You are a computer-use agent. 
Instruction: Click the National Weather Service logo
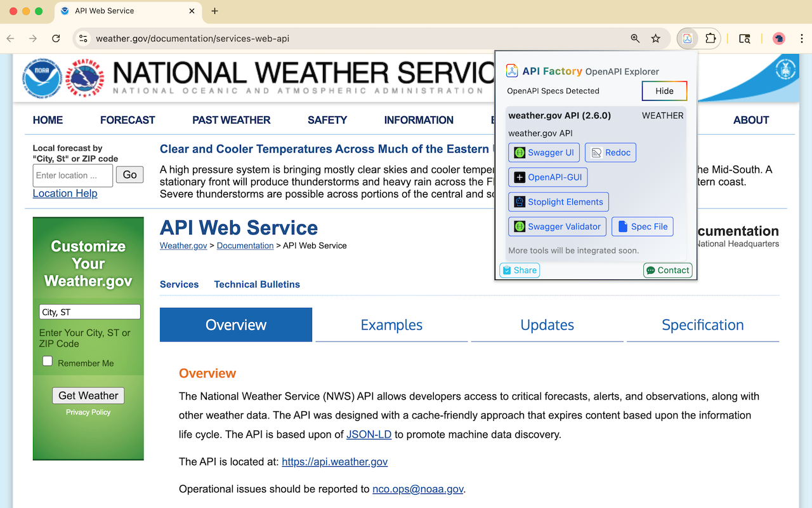[x=86, y=78]
